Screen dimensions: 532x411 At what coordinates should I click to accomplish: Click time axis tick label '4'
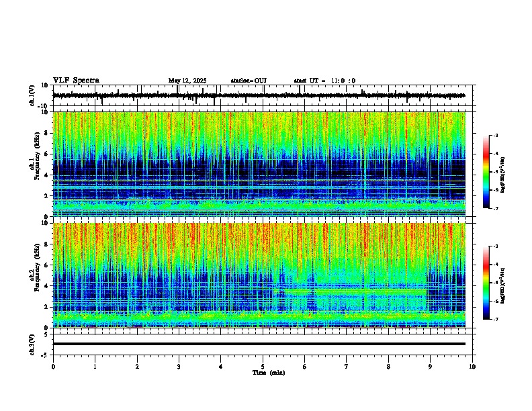pyautogui.click(x=221, y=367)
